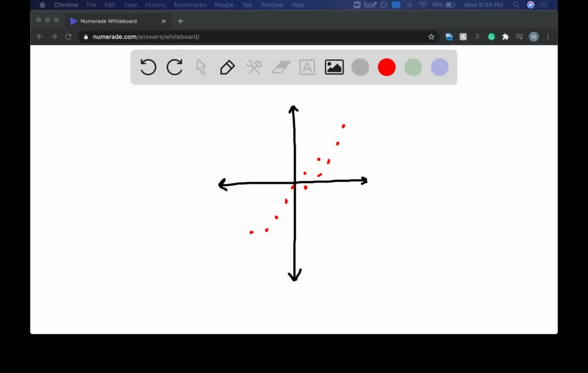The image size is (588, 373).
Task: Click the blue window extension icon
Action: tap(449, 37)
